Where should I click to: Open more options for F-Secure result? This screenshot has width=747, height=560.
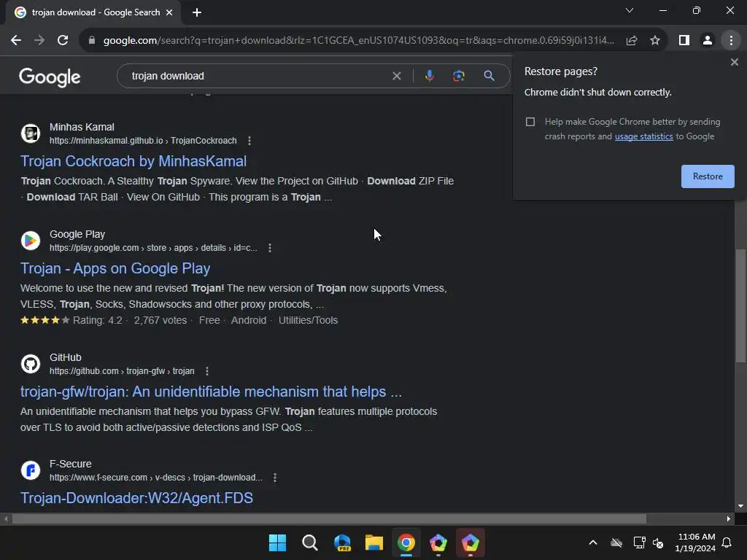[x=275, y=477]
